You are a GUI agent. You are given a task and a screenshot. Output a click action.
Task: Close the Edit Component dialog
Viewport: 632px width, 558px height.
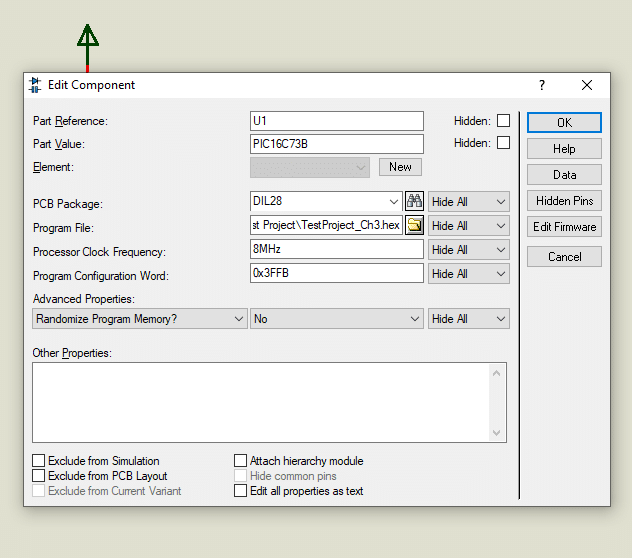pyautogui.click(x=587, y=85)
